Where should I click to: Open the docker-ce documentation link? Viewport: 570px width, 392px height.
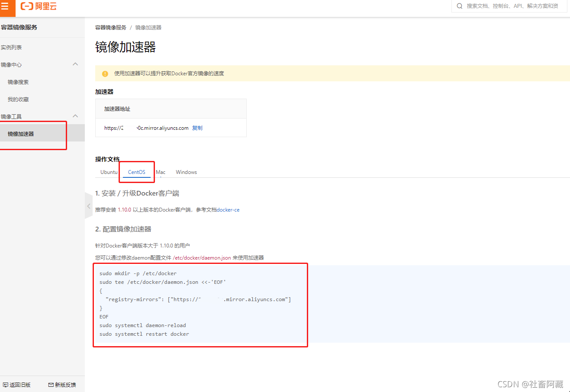coord(228,210)
